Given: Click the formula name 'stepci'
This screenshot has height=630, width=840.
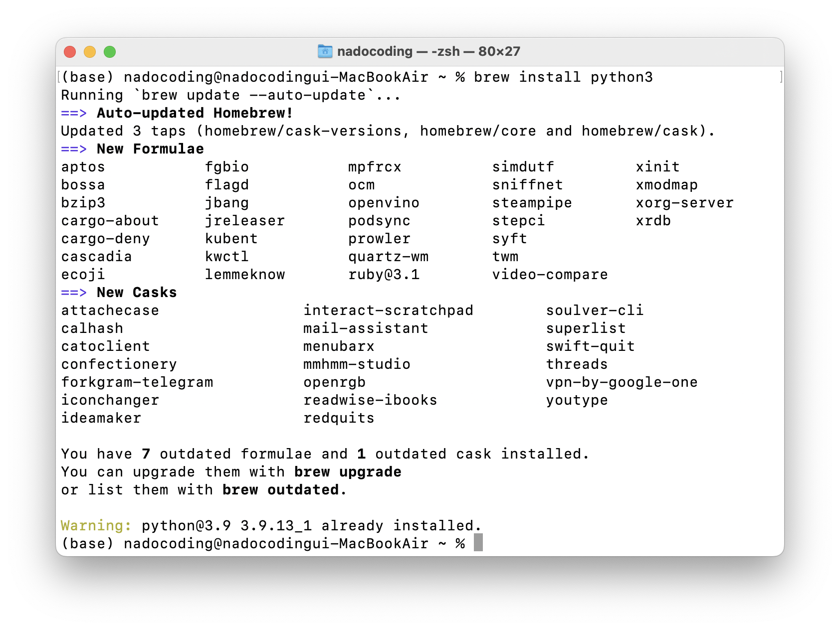Looking at the screenshot, I should tap(518, 221).
